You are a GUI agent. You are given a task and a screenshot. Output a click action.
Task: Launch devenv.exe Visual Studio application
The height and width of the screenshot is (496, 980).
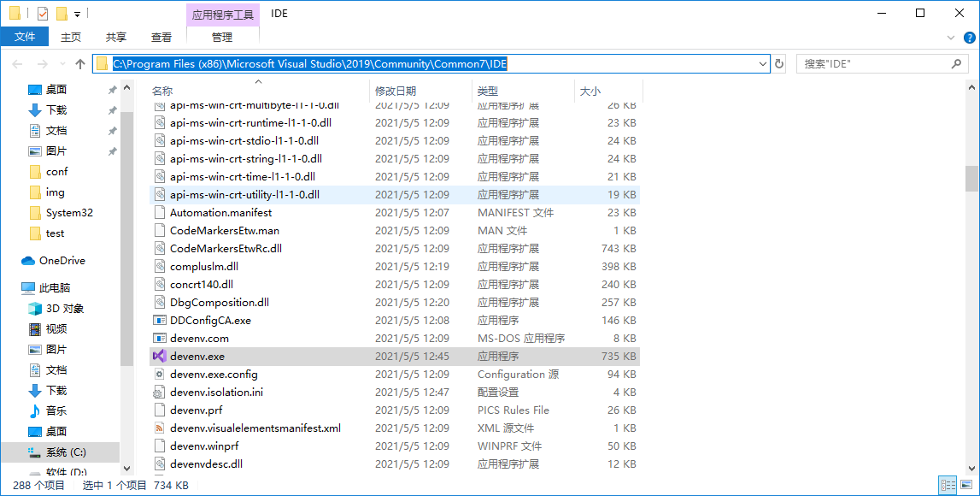click(x=159, y=356)
